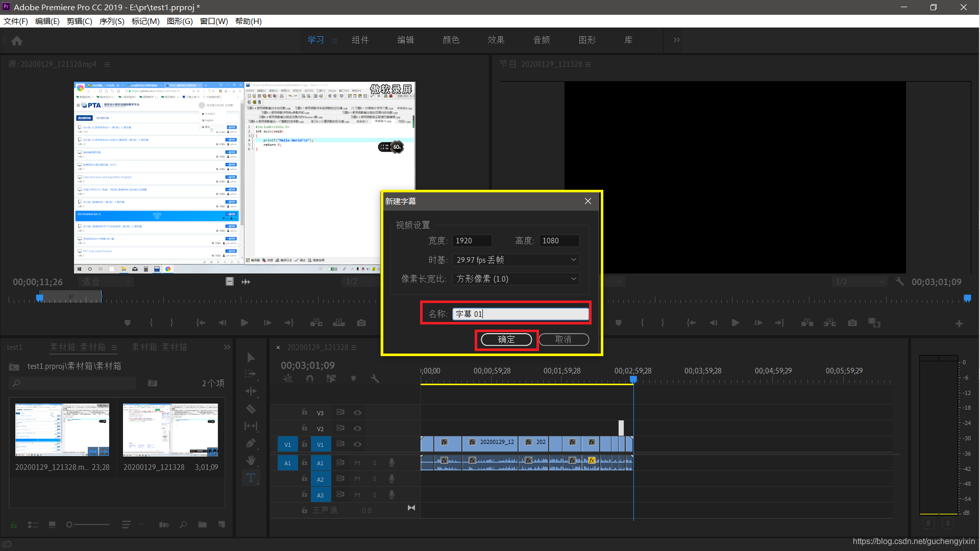Solo the A2 track with the S button

pyautogui.click(x=375, y=479)
